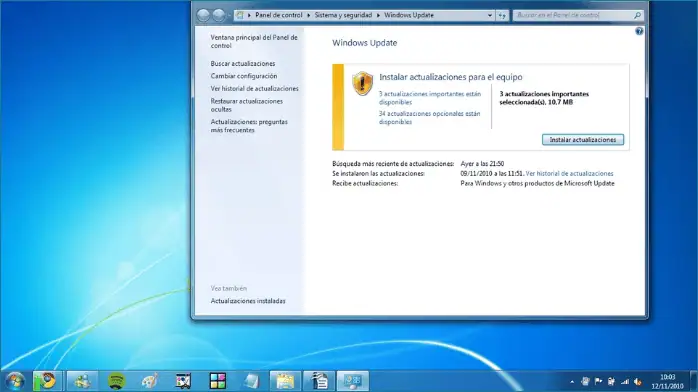
Task: Click the Show desktop strip at taskbar end
Action: coord(694,381)
